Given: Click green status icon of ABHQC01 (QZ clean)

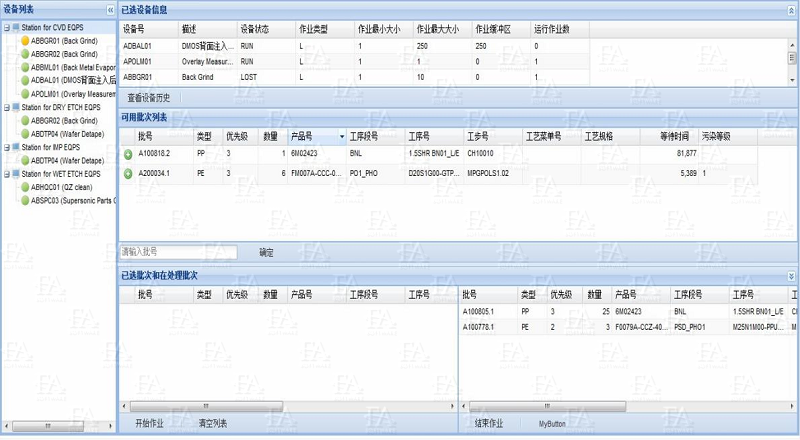Looking at the screenshot, I should coord(25,187).
